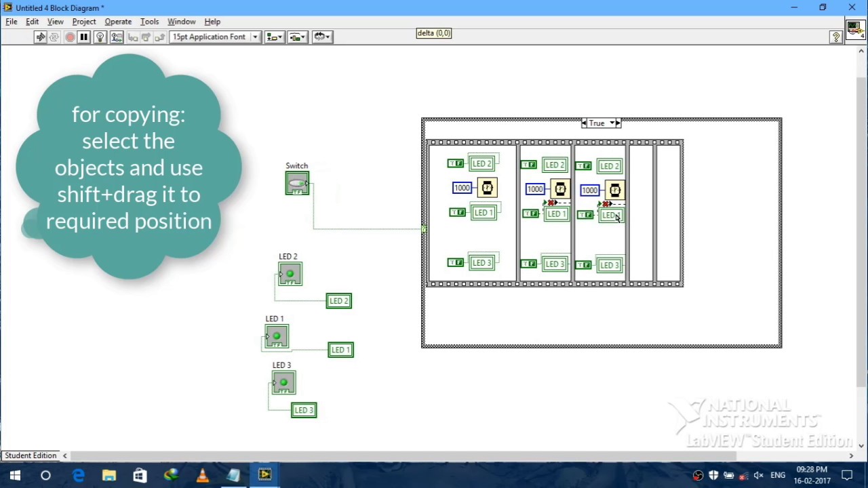Click the Context Help question mark button
The image size is (868, 488).
(x=836, y=38)
